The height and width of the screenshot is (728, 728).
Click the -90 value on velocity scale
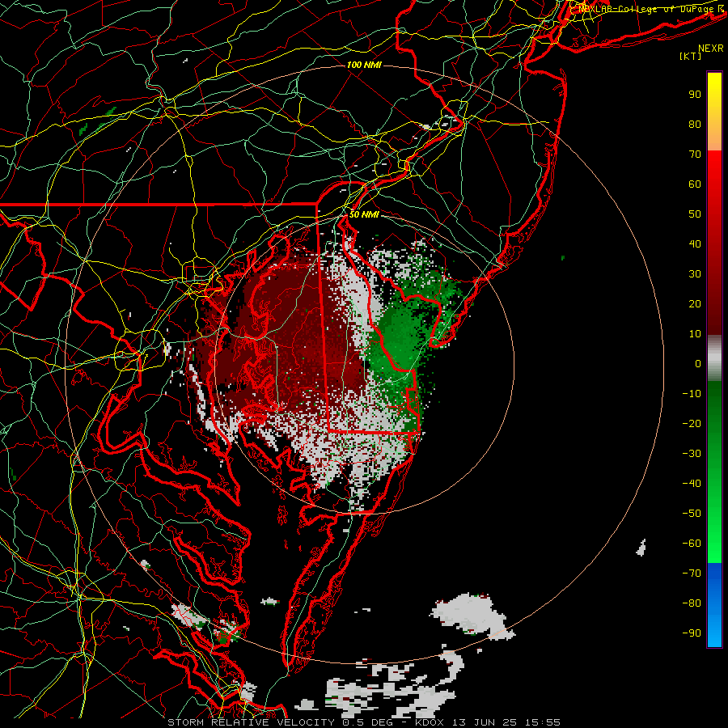pyautogui.click(x=692, y=633)
